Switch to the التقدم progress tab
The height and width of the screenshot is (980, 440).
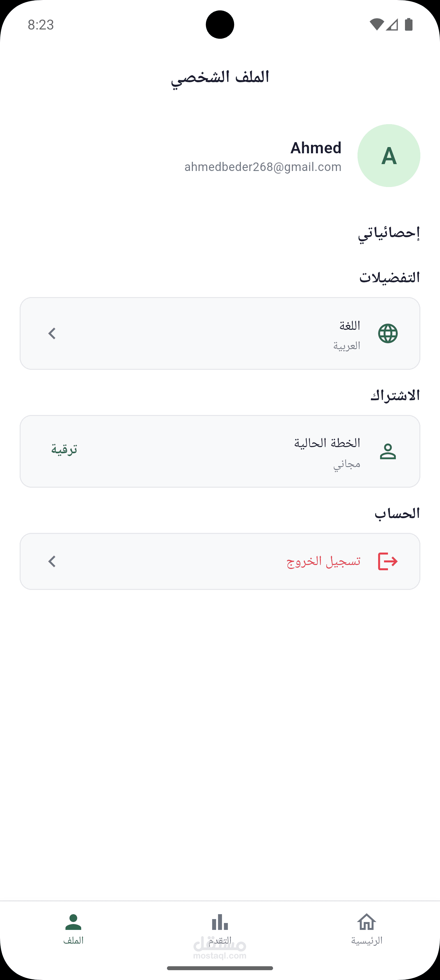220,940
